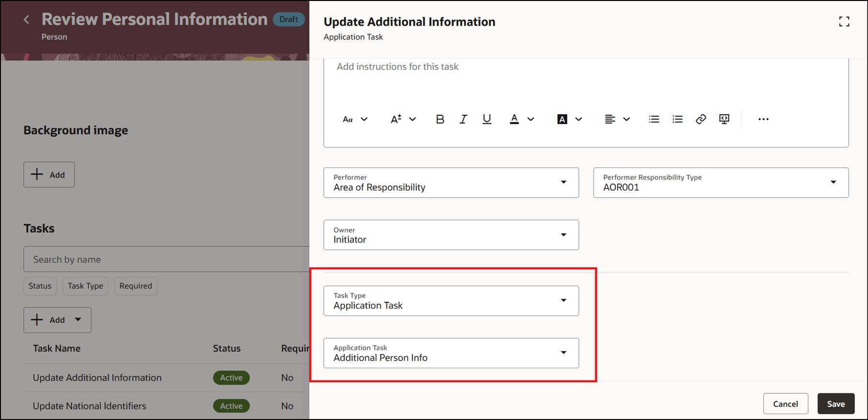Filter tasks by Status
Image resolution: width=868 pixels, height=420 pixels.
(40, 286)
